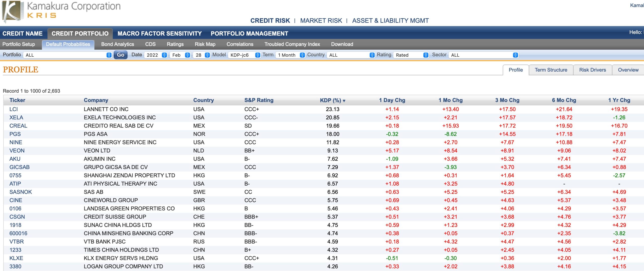Switch to CREDIT NAME tab
This screenshot has width=644, height=271.
(x=22, y=33)
